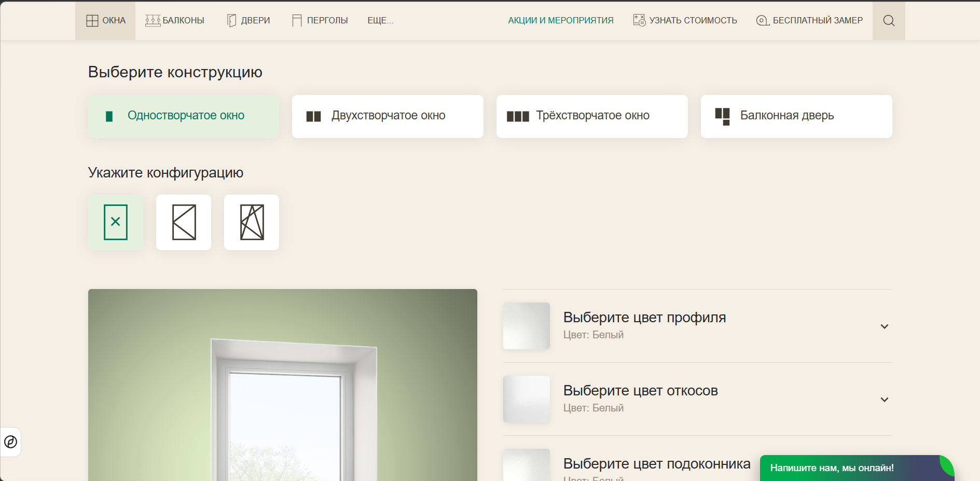Open the ЕЩЕ... menu
This screenshot has height=481, width=980.
(x=380, y=21)
